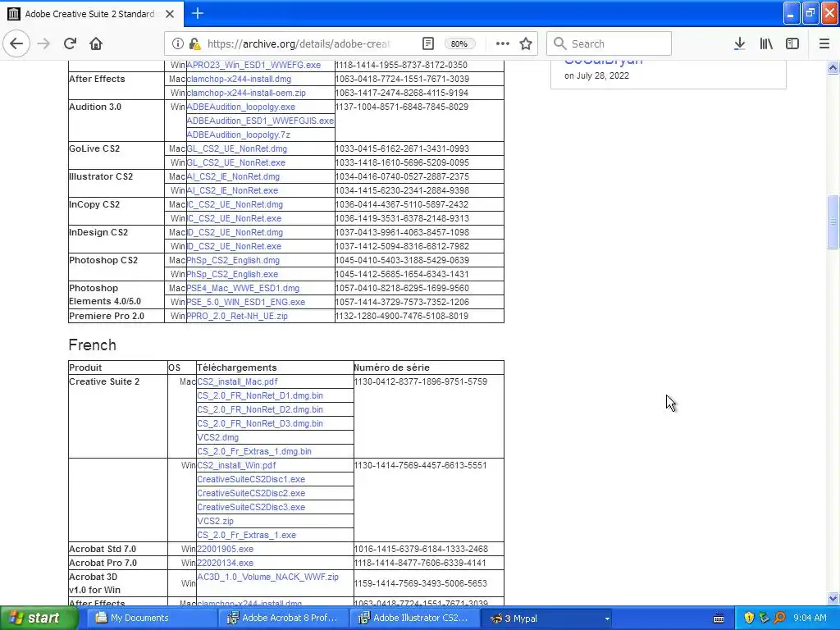Download AI_CS2_IE_NonRet.exe
Screen dimensions: 840x630
[232, 190]
